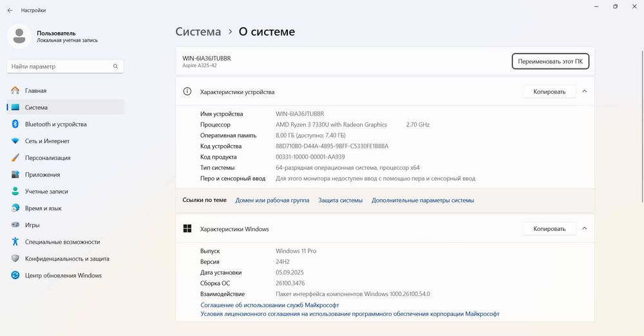Click the Учетные записи person icon
The height and width of the screenshot is (336, 644).
point(15,192)
